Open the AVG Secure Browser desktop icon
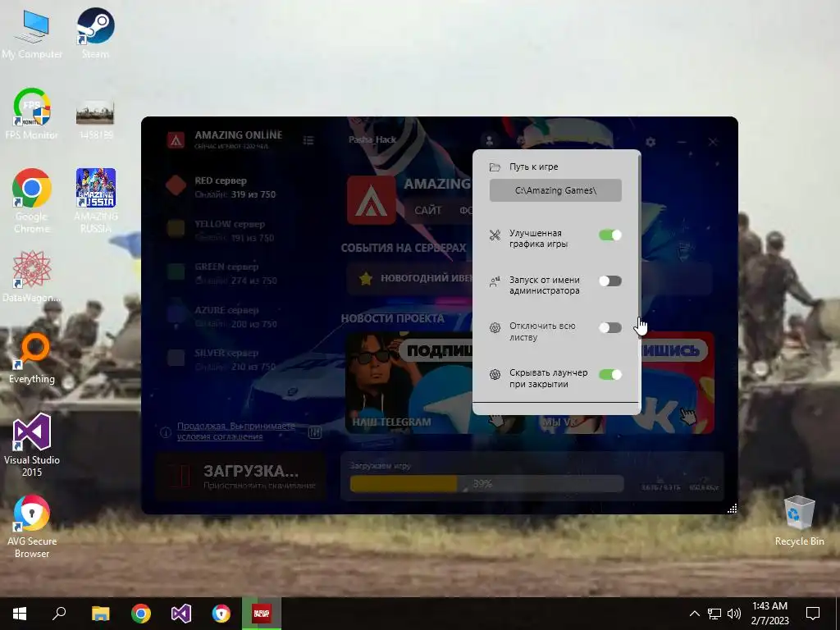 pyautogui.click(x=32, y=526)
